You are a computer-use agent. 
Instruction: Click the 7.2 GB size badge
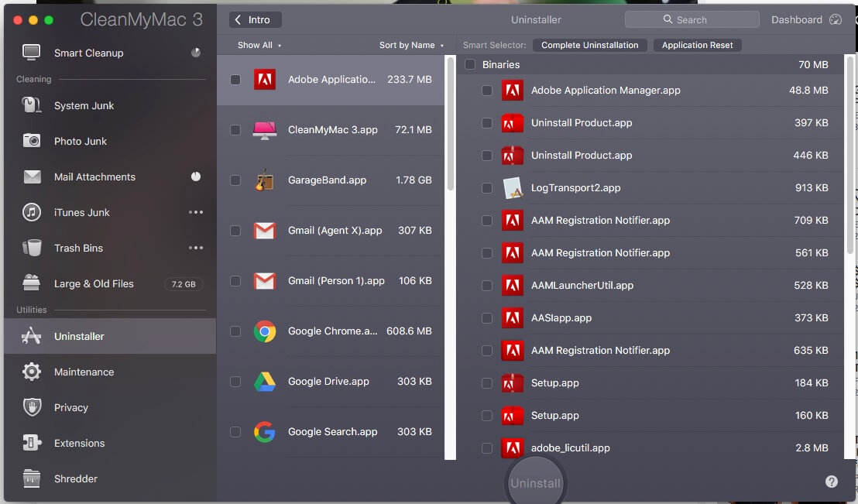(184, 284)
